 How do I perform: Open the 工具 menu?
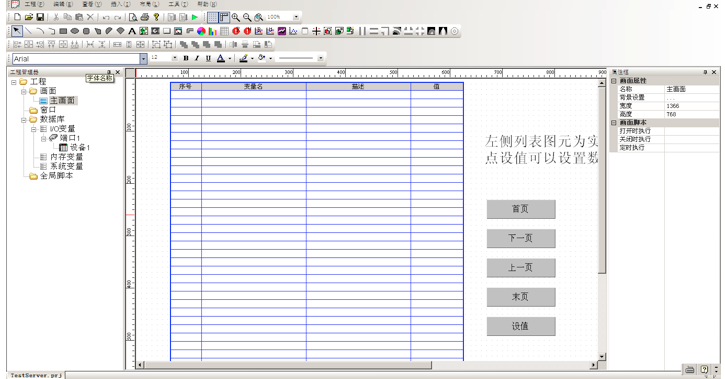[178, 4]
